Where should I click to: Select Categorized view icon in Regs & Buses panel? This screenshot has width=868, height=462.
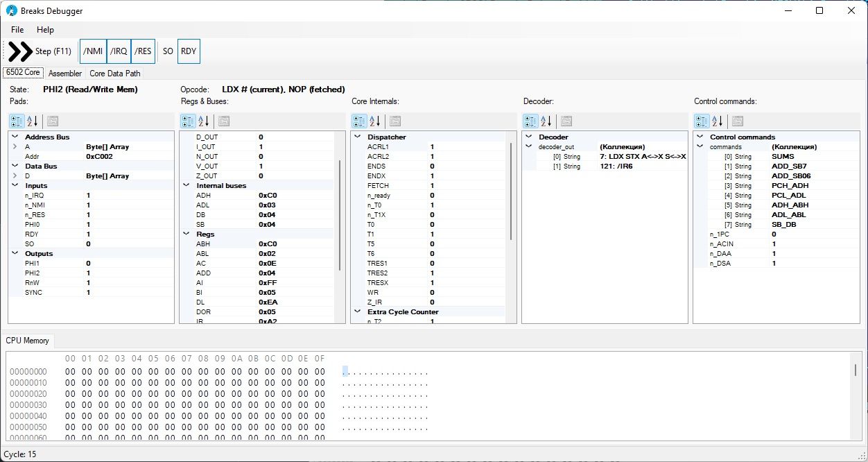coord(188,121)
